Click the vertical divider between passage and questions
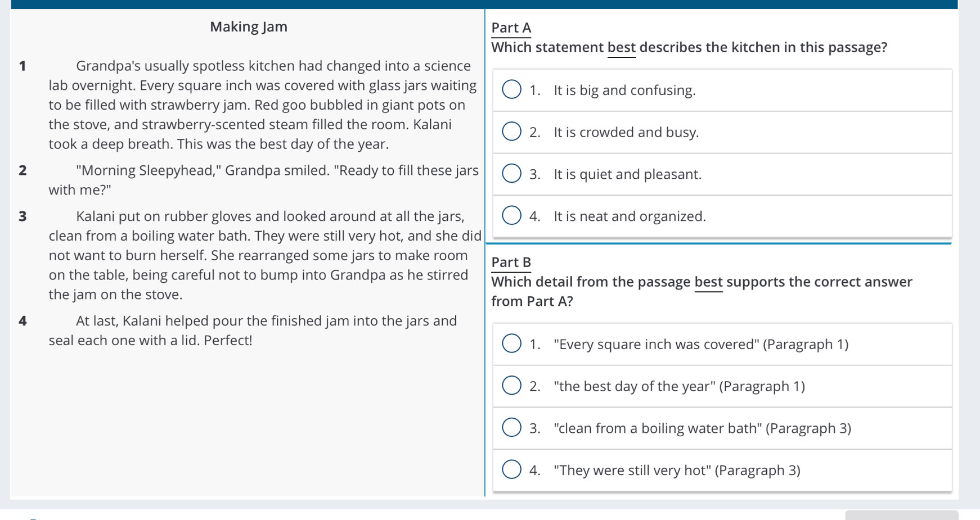 (x=485, y=253)
